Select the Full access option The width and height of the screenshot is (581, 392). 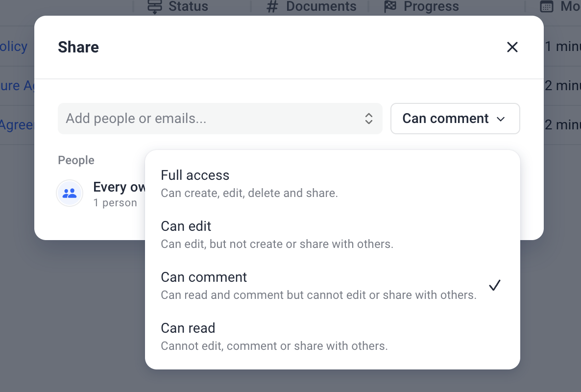332,183
